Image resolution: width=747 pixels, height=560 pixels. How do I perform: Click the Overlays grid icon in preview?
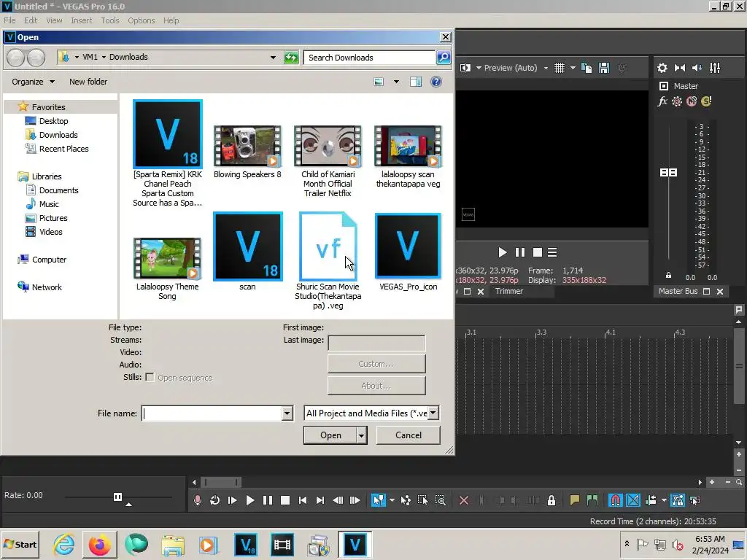[x=560, y=68]
